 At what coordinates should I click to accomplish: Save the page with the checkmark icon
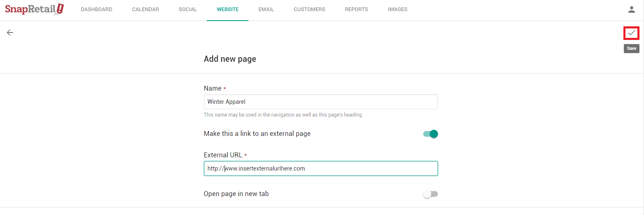tap(631, 33)
